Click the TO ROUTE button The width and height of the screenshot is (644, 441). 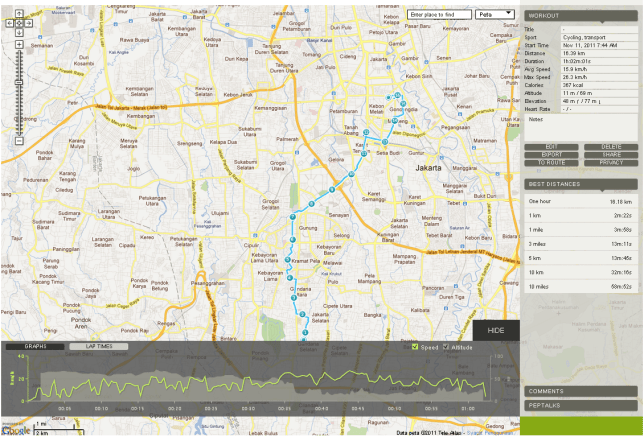click(551, 163)
